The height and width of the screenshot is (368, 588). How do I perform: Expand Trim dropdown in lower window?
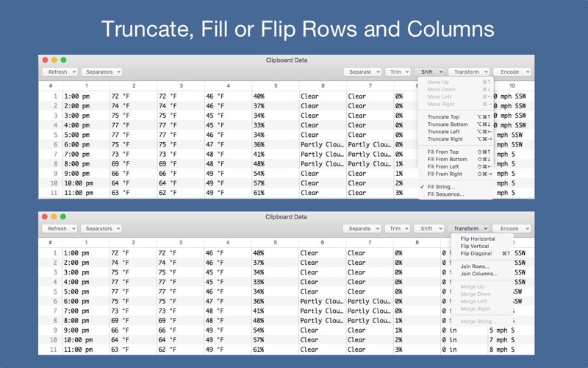pos(398,229)
